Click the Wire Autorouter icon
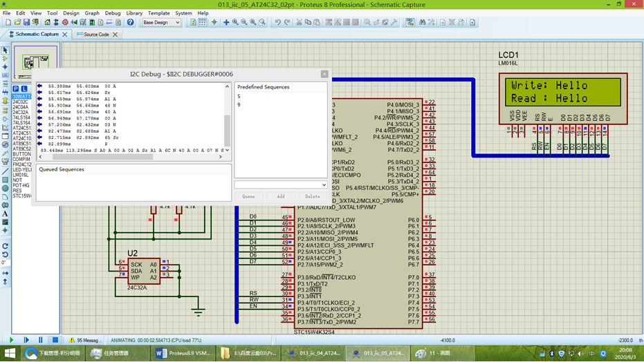 point(410,23)
